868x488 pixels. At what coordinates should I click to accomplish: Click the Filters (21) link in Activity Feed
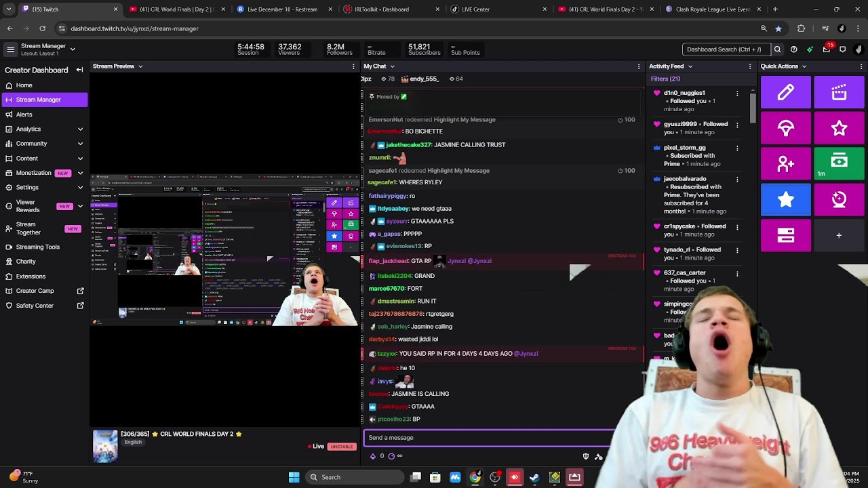[x=665, y=79]
